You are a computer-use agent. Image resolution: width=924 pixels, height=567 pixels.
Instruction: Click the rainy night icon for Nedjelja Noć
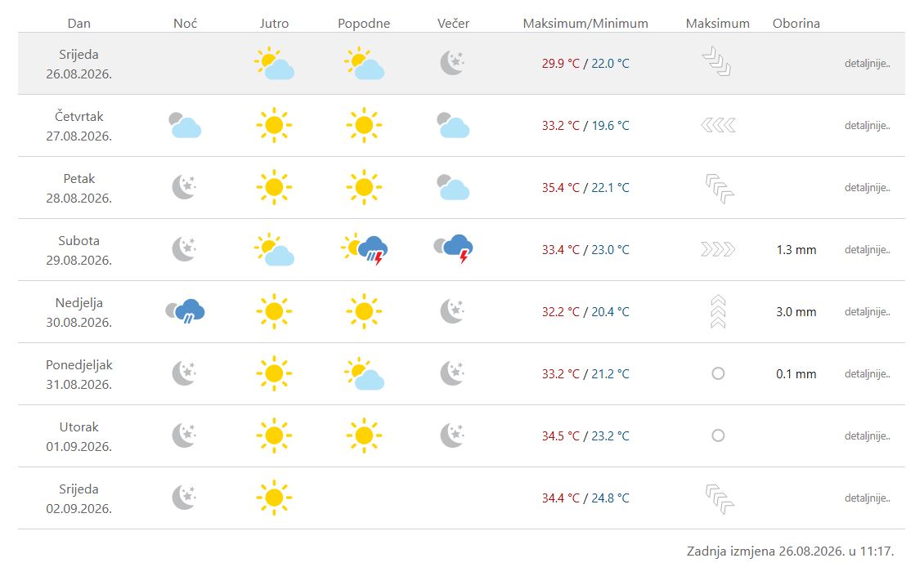point(185,311)
